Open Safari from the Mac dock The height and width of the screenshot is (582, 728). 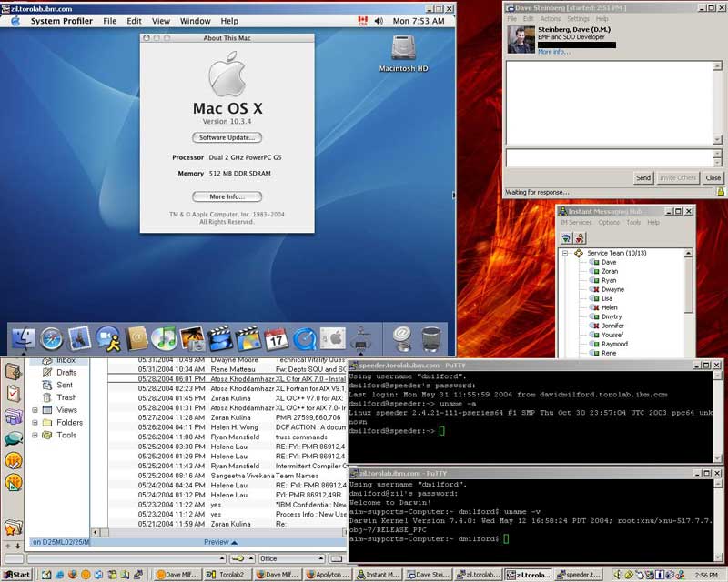51,339
